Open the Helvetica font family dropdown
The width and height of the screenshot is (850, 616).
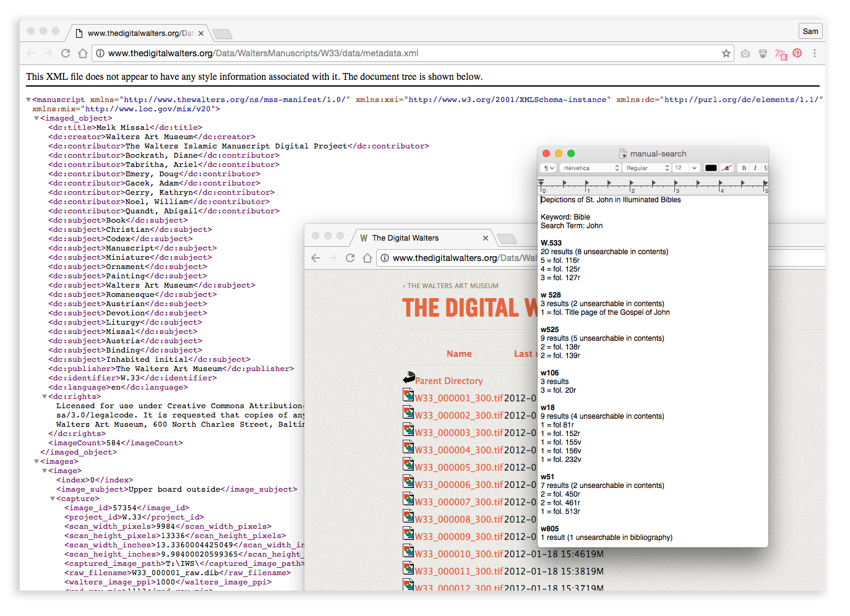pyautogui.click(x=590, y=168)
